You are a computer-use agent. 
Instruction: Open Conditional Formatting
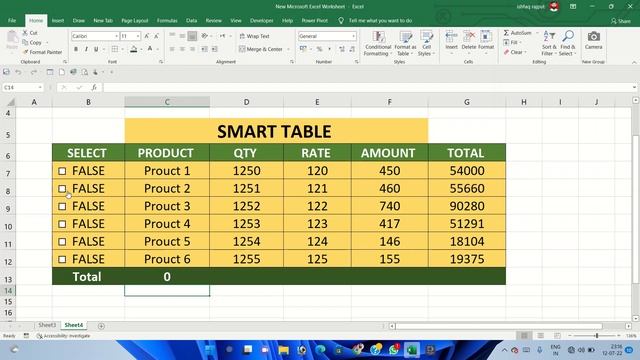coord(378,44)
